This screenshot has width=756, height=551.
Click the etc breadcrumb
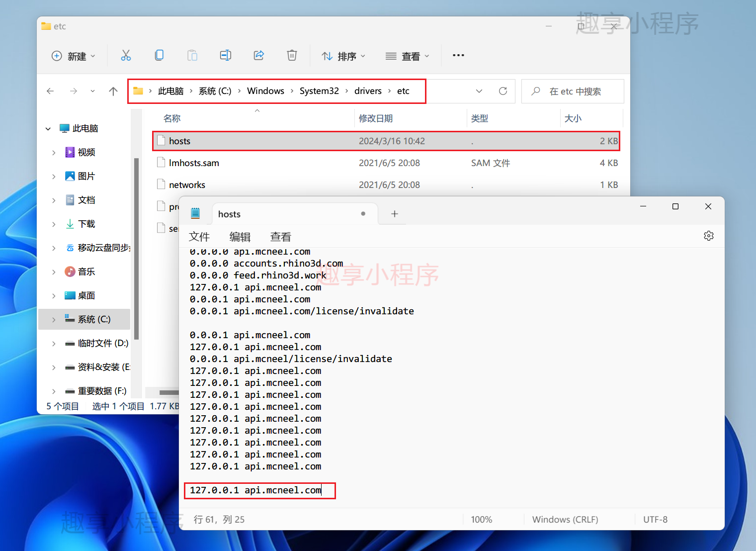pyautogui.click(x=403, y=91)
